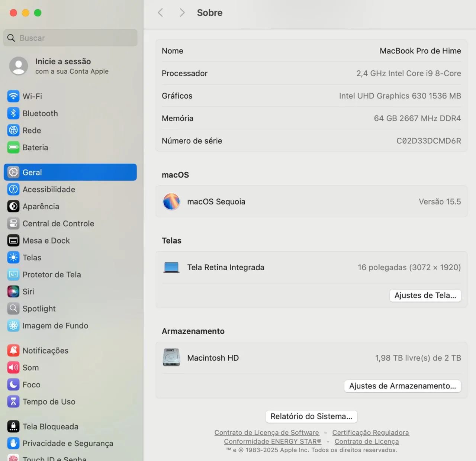The image size is (476, 461).
Task: Open the Protetor de Tela icon
Action: tap(13, 274)
